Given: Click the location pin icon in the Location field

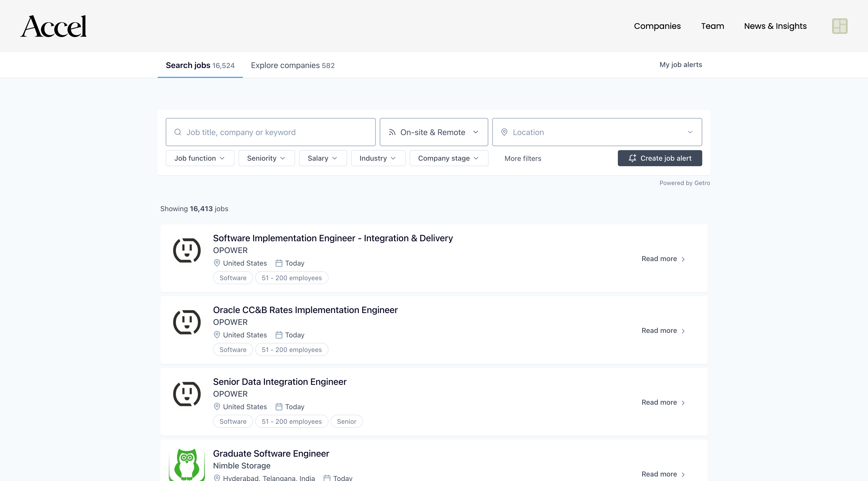Looking at the screenshot, I should pyautogui.click(x=504, y=132).
